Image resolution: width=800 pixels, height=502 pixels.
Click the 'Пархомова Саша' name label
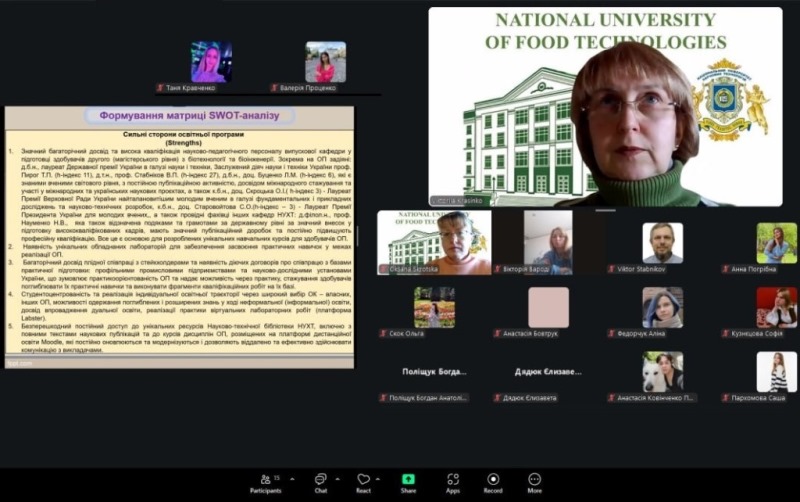tap(758, 397)
